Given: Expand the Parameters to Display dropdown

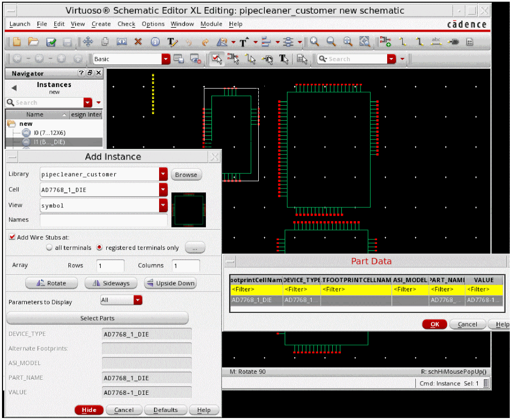Looking at the screenshot, I should click(x=138, y=300).
